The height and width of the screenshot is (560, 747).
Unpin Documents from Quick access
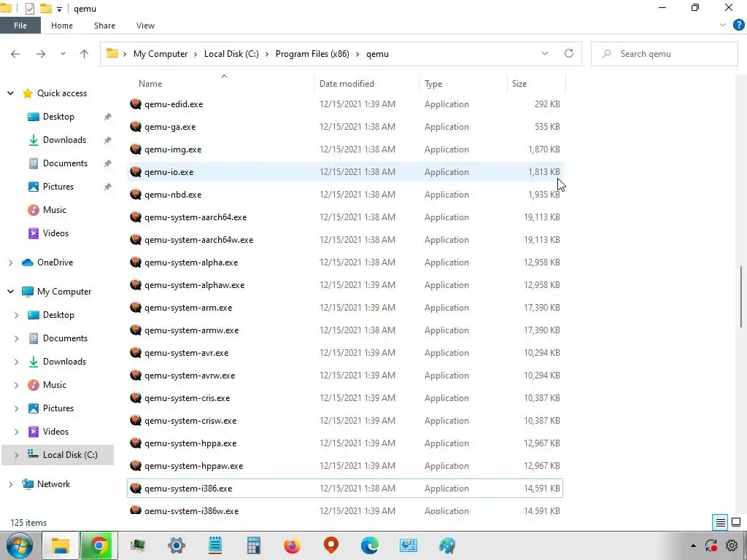click(x=108, y=163)
